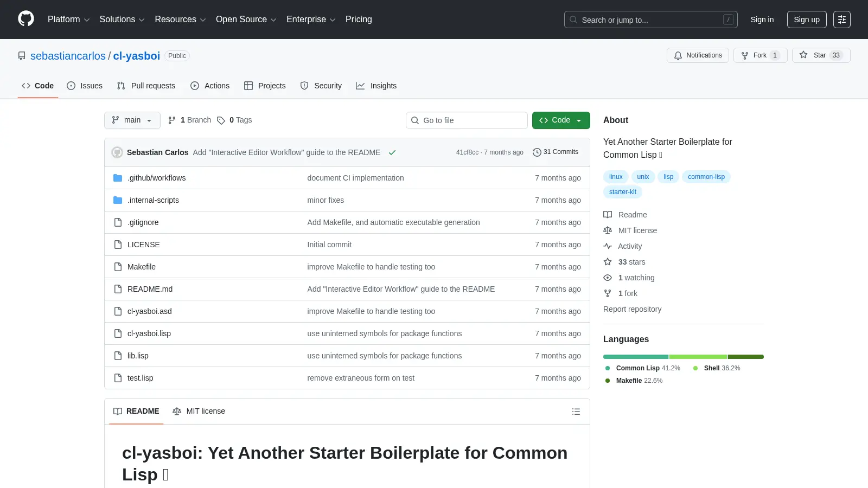Image resolution: width=868 pixels, height=488 pixels.
Task: Switch to the Issues tab
Action: point(85,86)
